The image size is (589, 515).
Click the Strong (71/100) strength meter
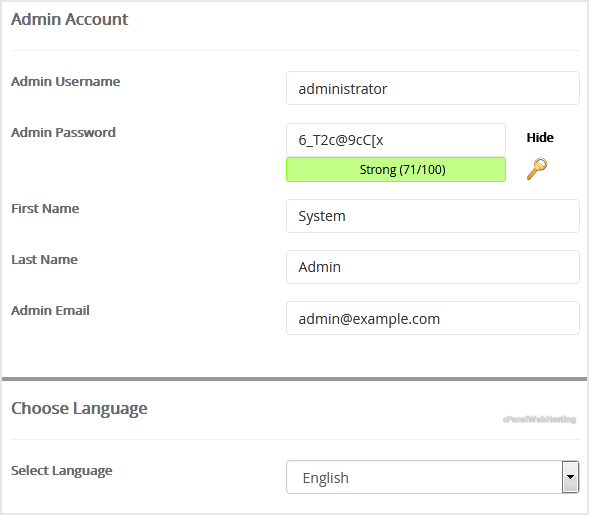coord(396,169)
